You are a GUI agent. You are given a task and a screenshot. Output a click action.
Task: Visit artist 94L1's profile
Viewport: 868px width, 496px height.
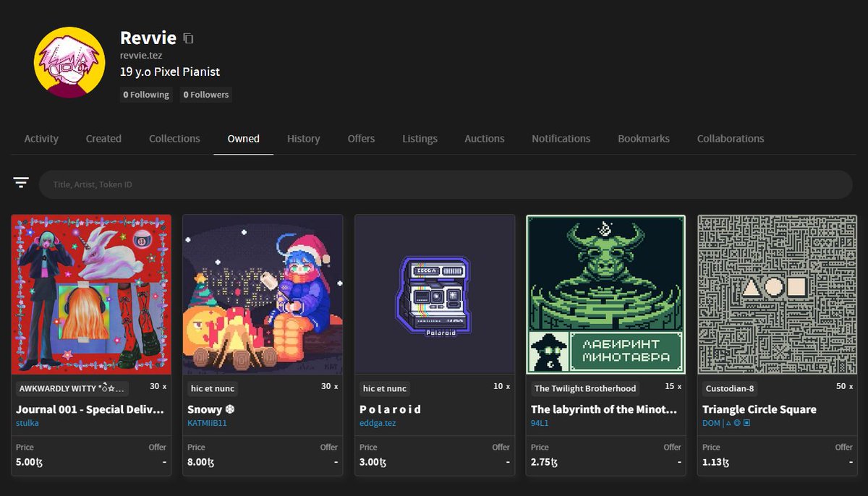click(540, 423)
